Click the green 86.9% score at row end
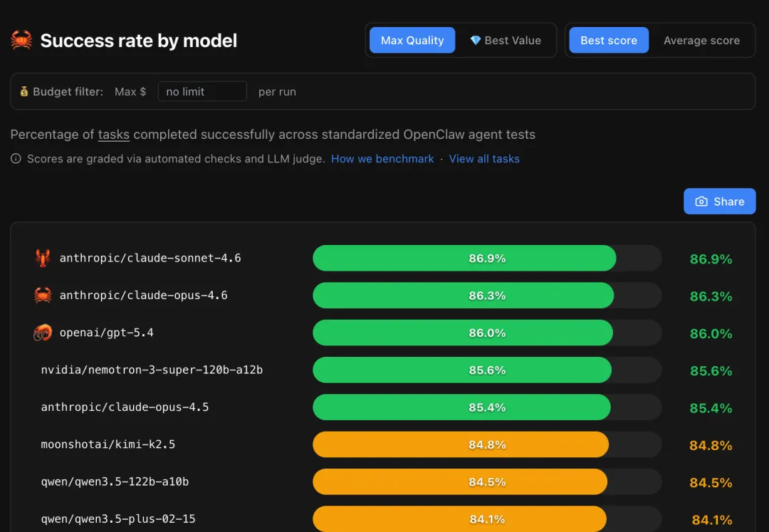769x532 pixels. [x=711, y=259]
